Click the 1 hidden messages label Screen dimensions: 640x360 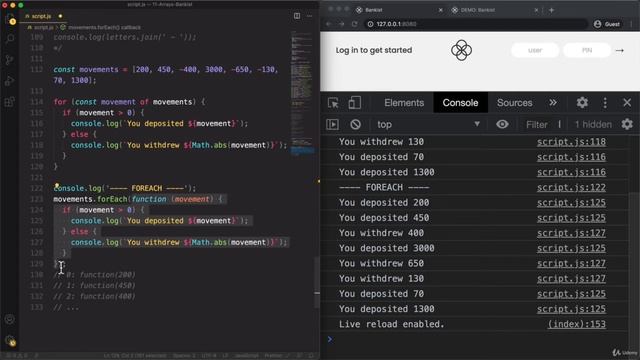point(593,124)
